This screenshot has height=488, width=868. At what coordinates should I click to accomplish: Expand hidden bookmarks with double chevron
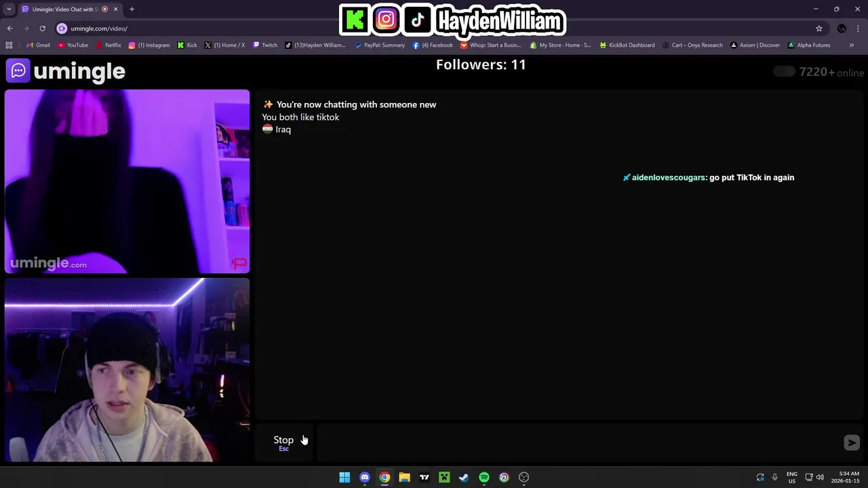(x=852, y=45)
